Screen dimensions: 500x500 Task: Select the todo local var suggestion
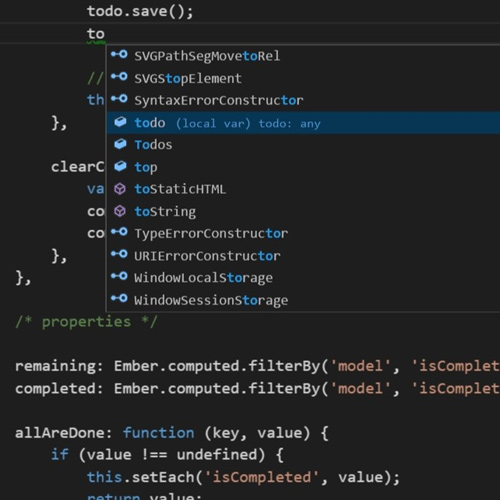(303, 123)
